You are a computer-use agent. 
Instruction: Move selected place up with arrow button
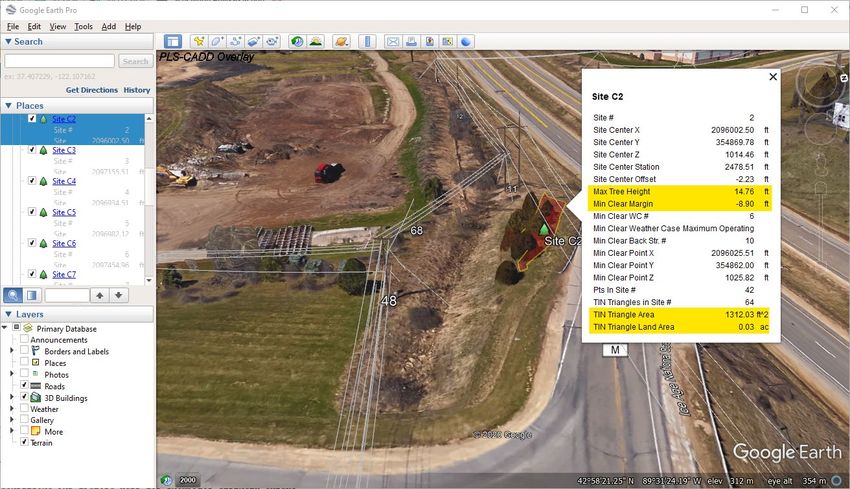(100, 295)
